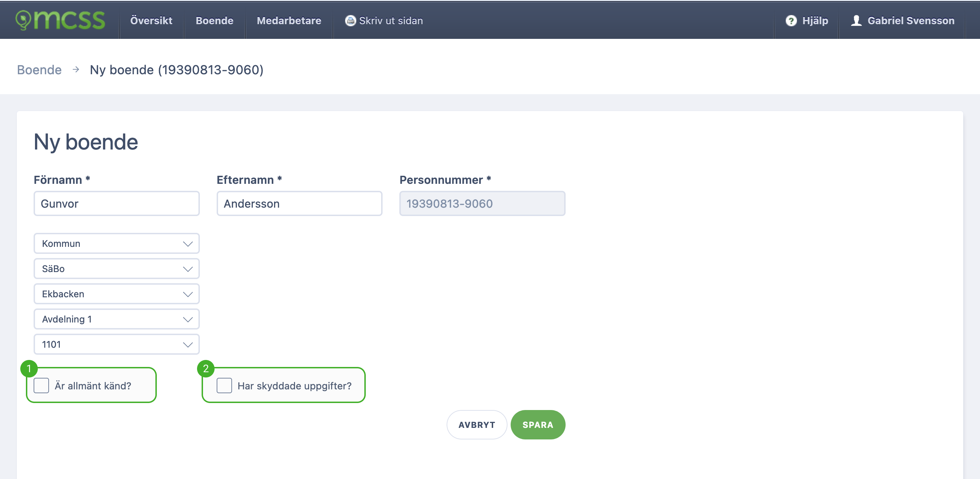Click the disabled Personnummer field
Screen dimensions: 980x479
[482, 203]
